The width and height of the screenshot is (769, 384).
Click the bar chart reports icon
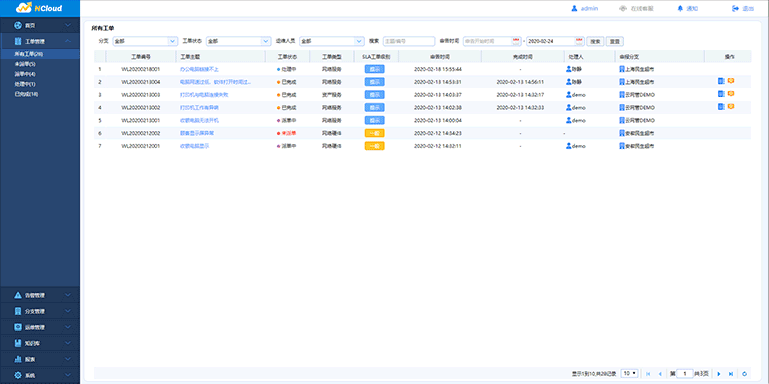(18, 359)
